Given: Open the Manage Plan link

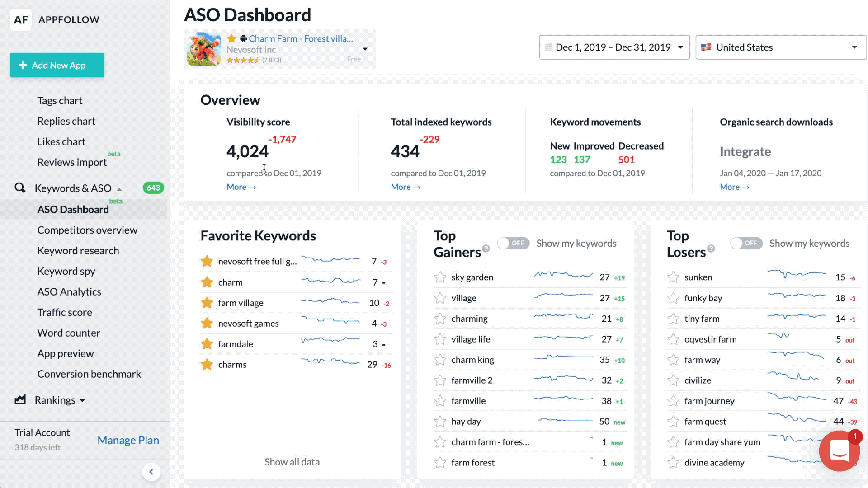Looking at the screenshot, I should tap(128, 440).
